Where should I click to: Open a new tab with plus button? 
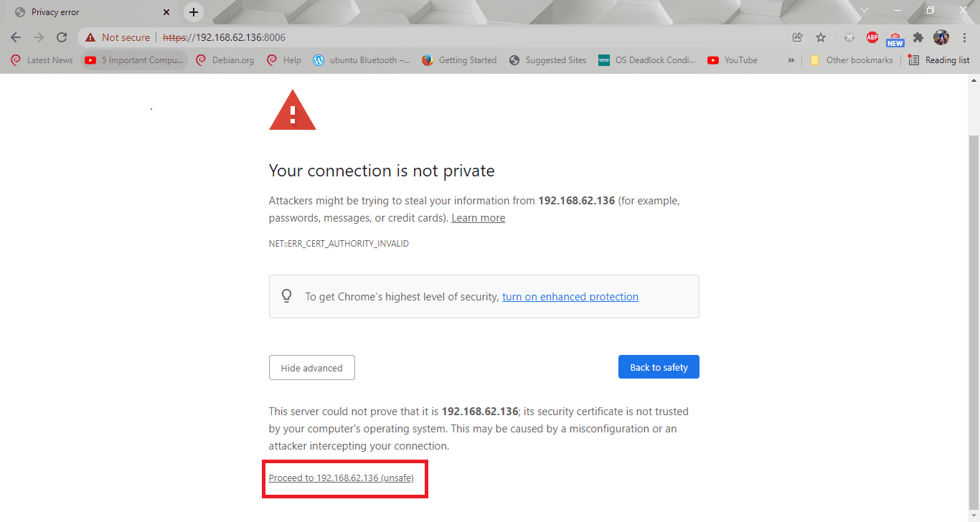(x=193, y=12)
